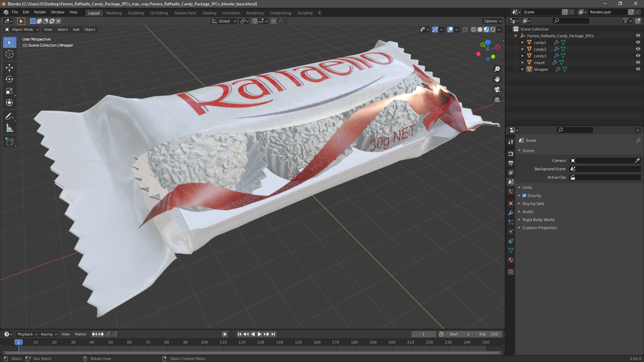Image resolution: width=644 pixels, height=362 pixels.
Task: Select the Scale tool
Action: click(x=9, y=91)
